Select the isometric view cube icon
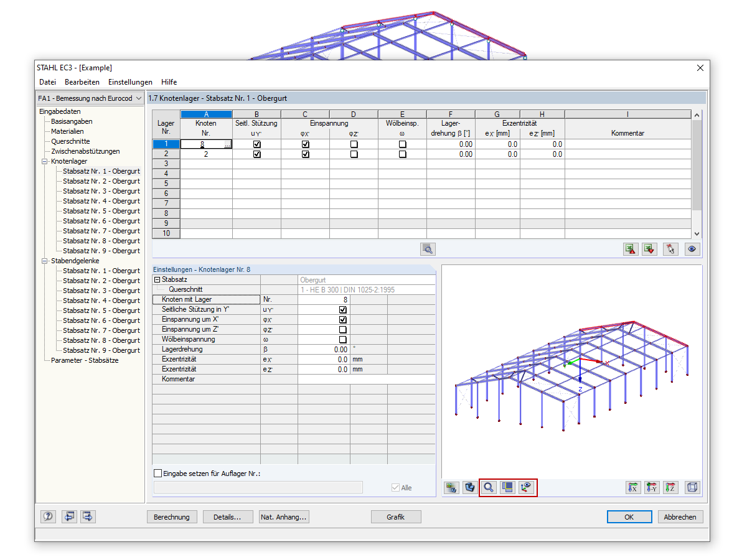The width and height of the screenshot is (747, 560). tap(691, 487)
